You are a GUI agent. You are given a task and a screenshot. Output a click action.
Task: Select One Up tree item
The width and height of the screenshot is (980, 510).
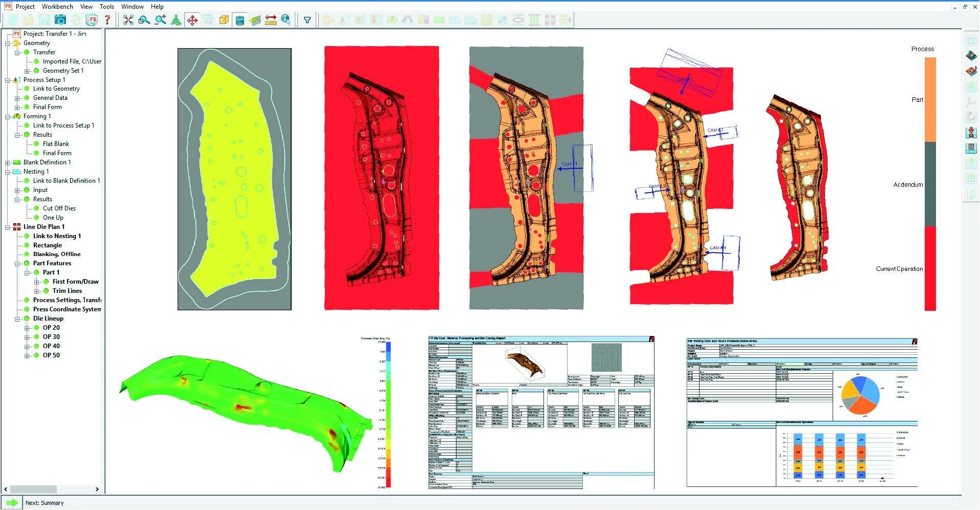pyautogui.click(x=53, y=218)
